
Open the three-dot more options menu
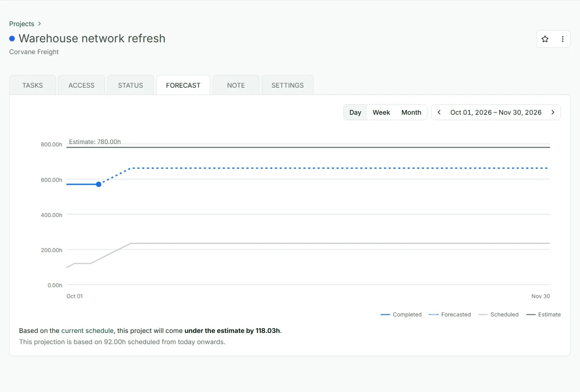[563, 39]
